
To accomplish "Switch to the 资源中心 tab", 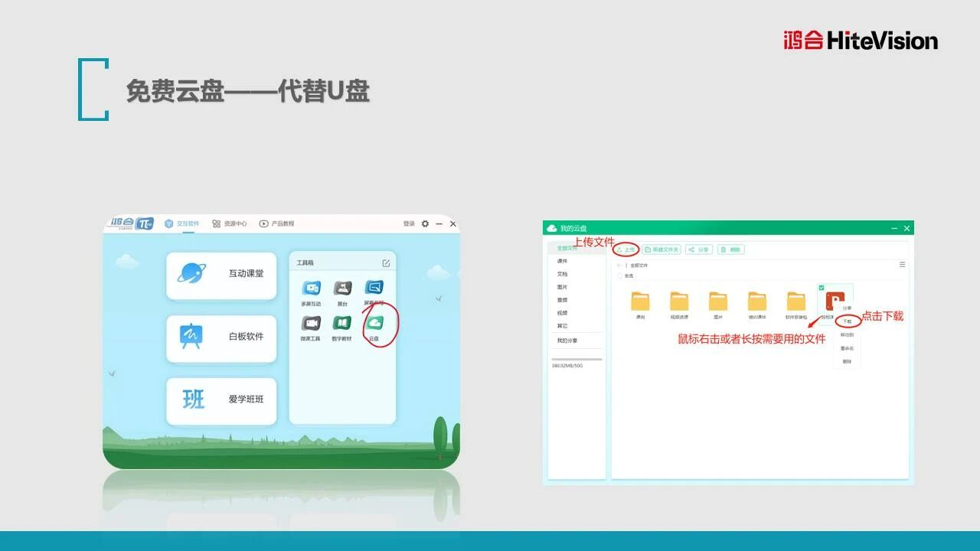I will (x=230, y=223).
